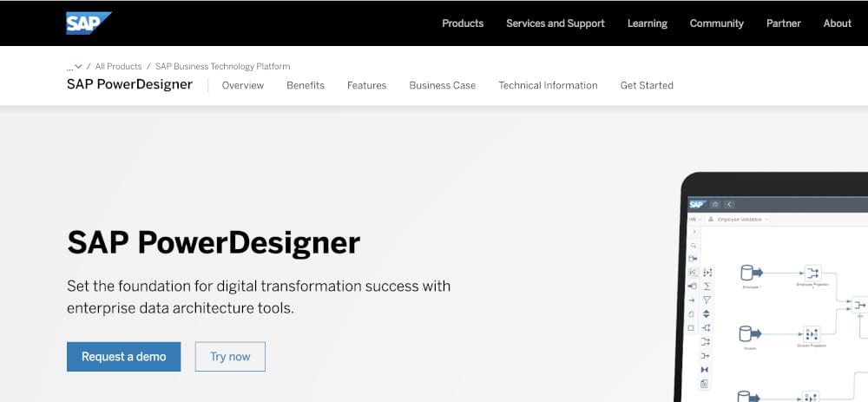868x402 pixels.
Task: Expand the side palette chevron in the laptop screenshot
Action: pyautogui.click(x=694, y=232)
